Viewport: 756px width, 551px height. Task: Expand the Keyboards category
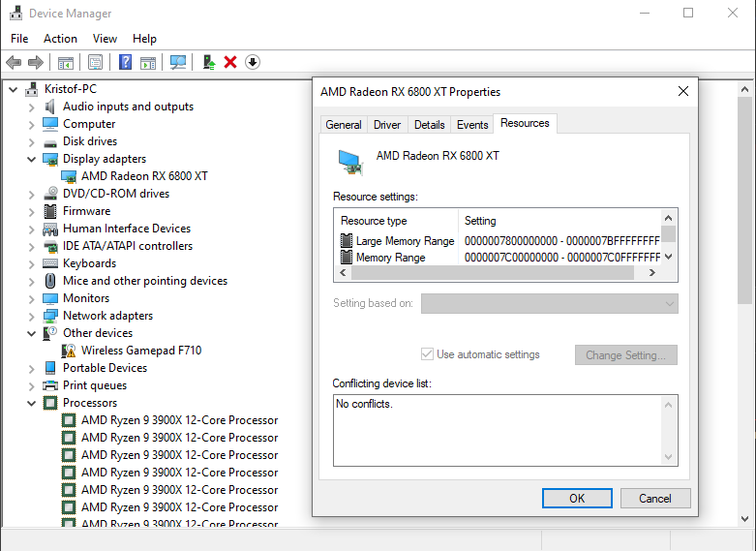(x=31, y=264)
